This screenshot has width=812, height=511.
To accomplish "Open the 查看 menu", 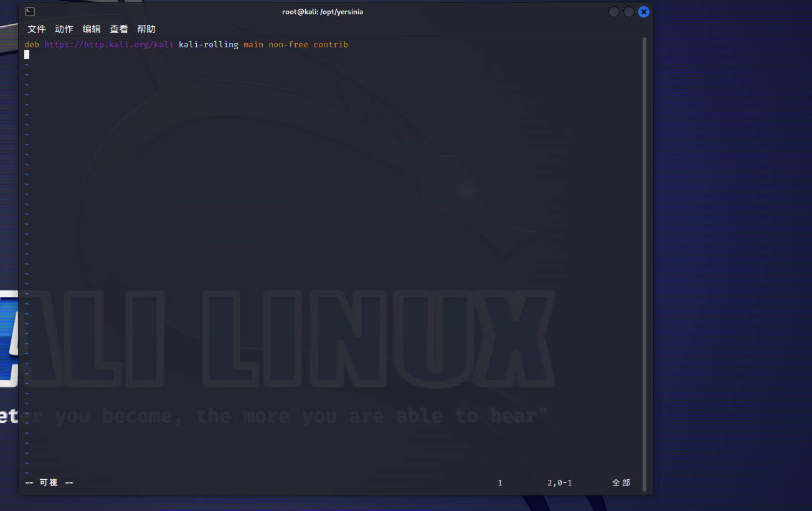I will tap(119, 29).
